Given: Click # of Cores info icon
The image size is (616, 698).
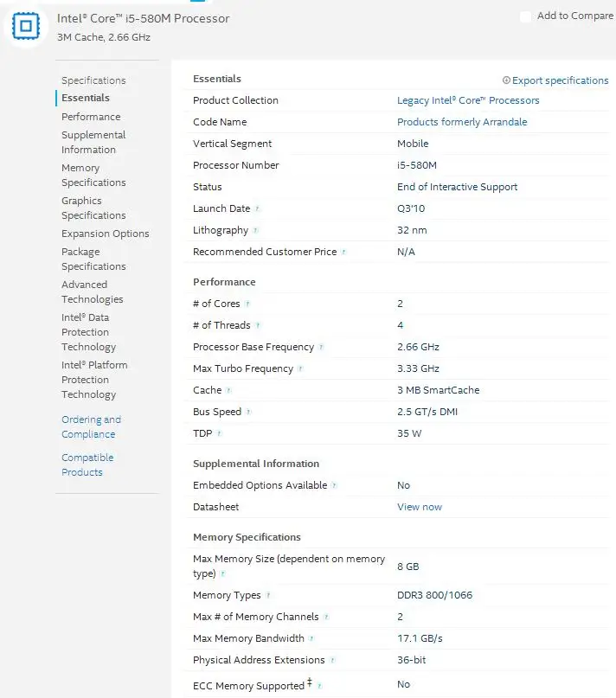Looking at the screenshot, I should coord(247,304).
